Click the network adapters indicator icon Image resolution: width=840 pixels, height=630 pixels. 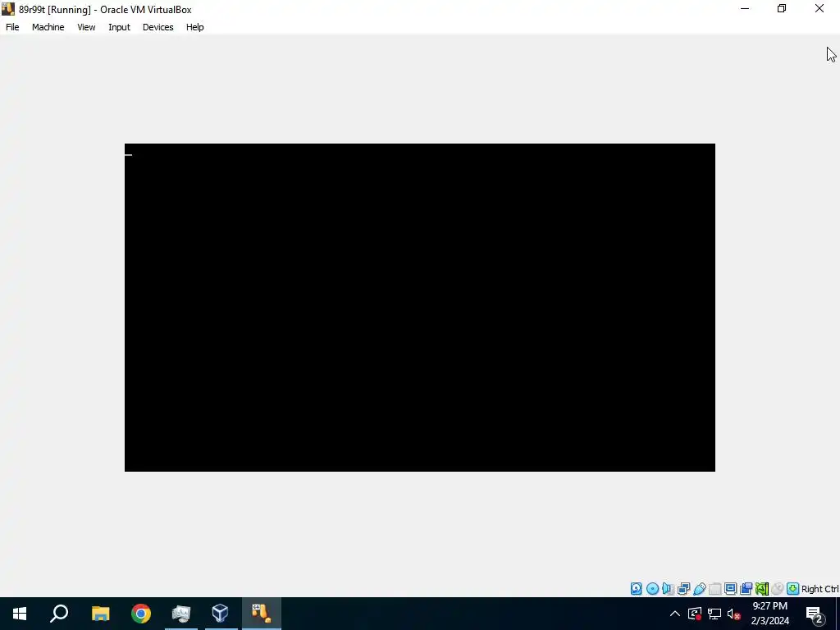[683, 589]
